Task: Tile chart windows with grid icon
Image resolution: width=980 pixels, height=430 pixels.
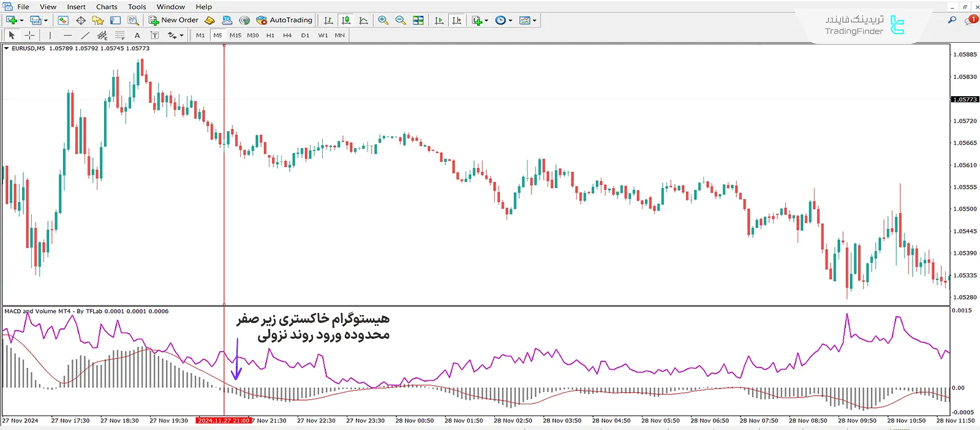Action: pos(418,20)
